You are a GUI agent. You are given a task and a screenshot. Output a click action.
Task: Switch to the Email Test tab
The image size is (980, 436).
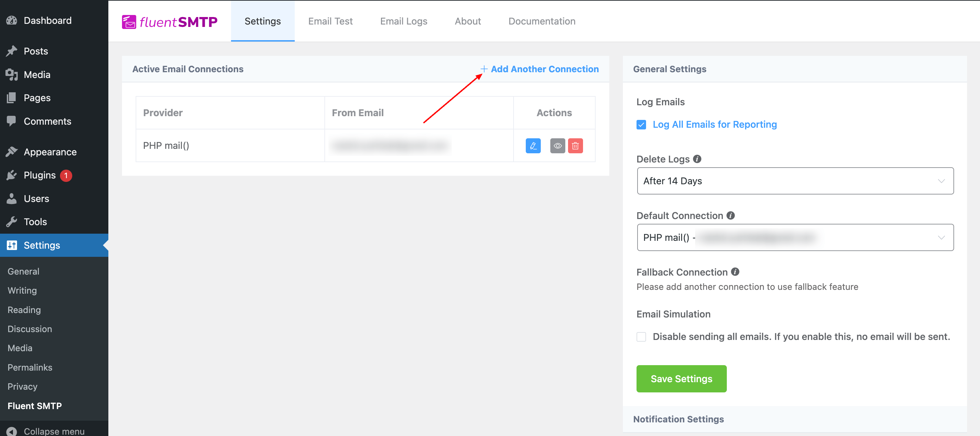point(330,21)
